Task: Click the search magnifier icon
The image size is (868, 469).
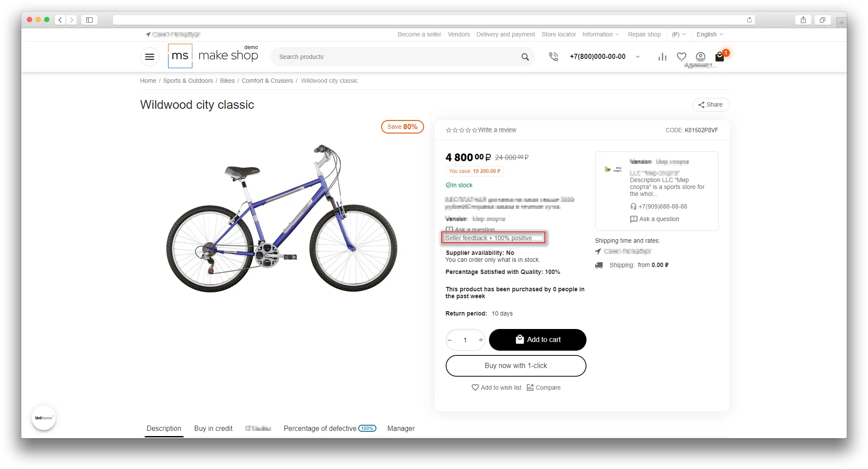Action: pos(525,57)
